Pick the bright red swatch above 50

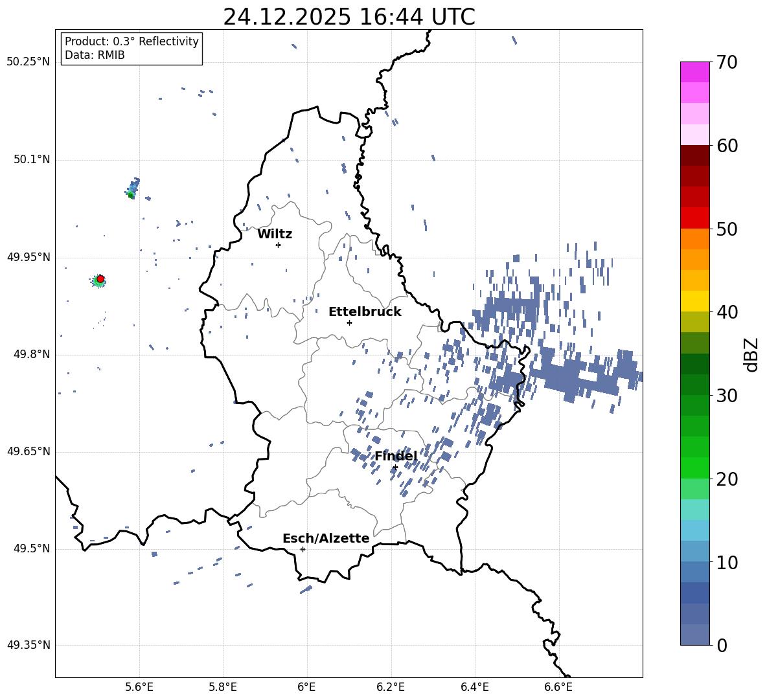pos(694,218)
